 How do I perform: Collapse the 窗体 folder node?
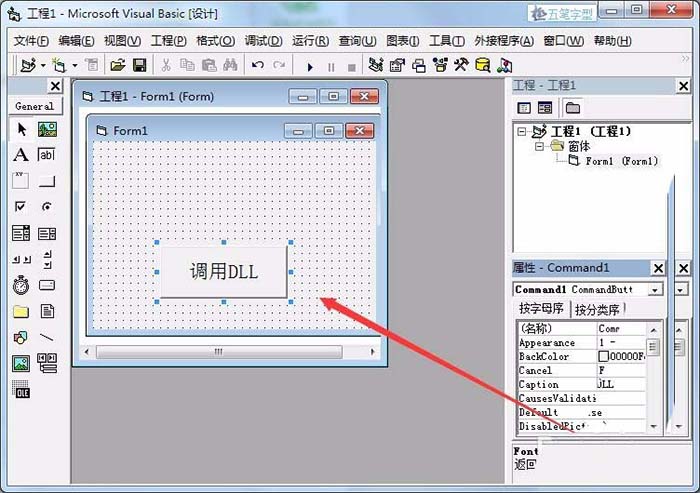pyautogui.click(x=539, y=146)
